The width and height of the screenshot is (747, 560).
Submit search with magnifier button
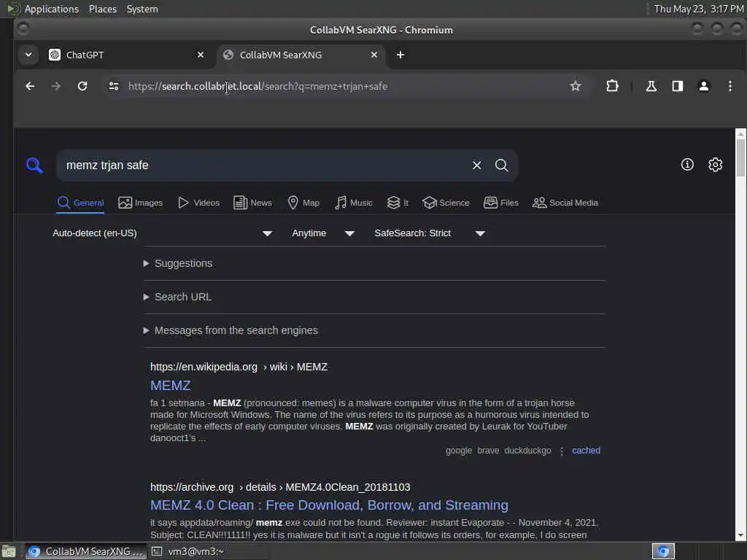click(501, 166)
